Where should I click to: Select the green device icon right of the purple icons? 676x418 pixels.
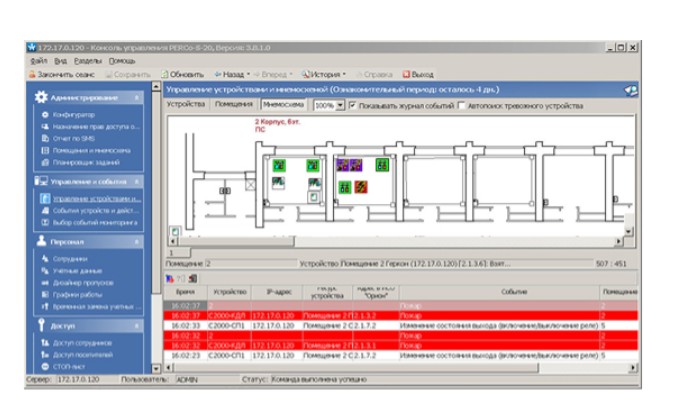coord(381,164)
